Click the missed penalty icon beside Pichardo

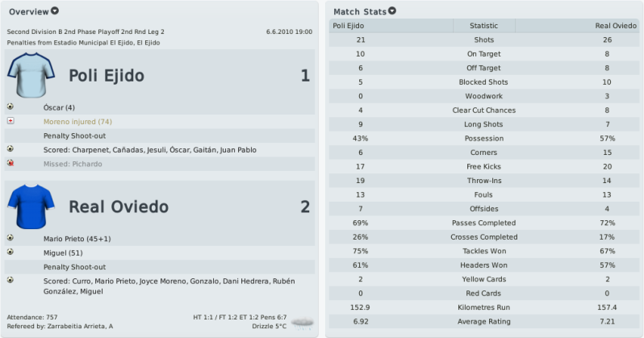[10, 163]
